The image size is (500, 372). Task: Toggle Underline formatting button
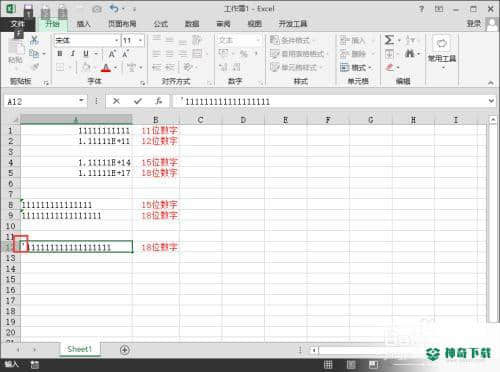coord(86,54)
